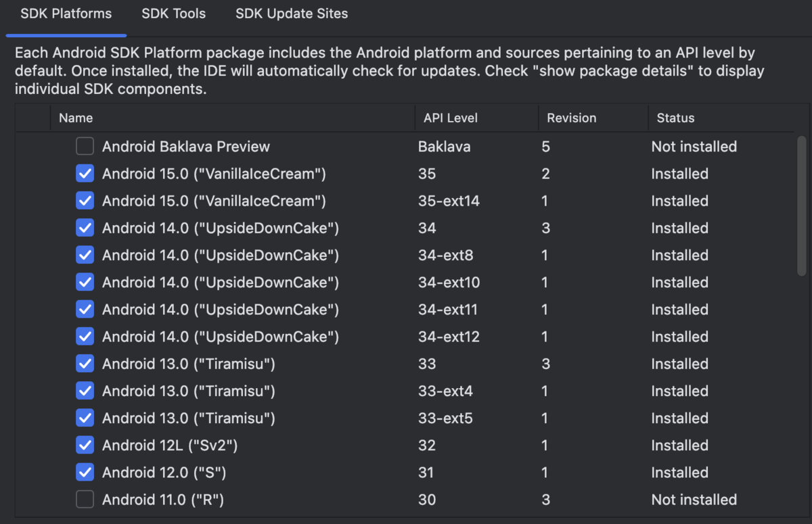Click API level 31 cell
Screen dimensions: 812x524
pos(426,472)
